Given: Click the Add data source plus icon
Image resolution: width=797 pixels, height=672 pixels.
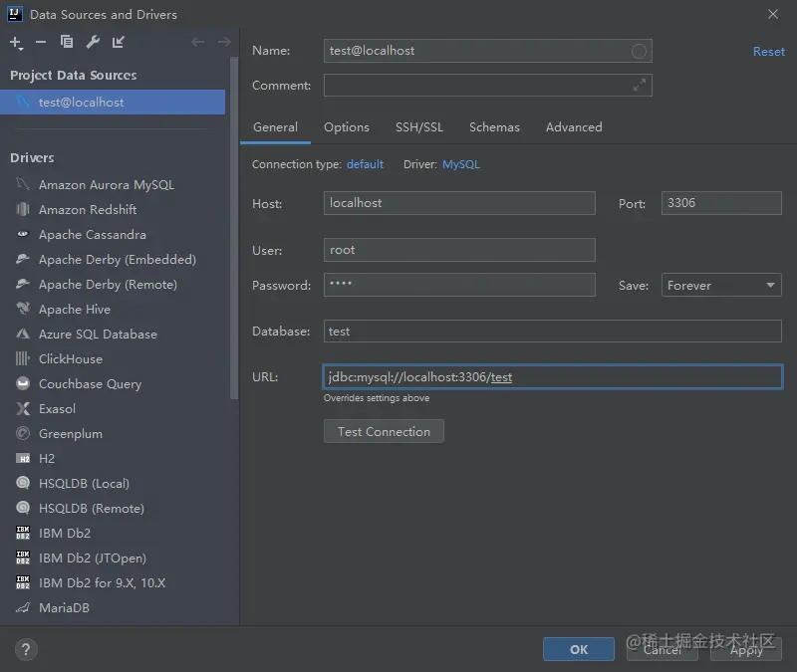Looking at the screenshot, I should click(16, 43).
